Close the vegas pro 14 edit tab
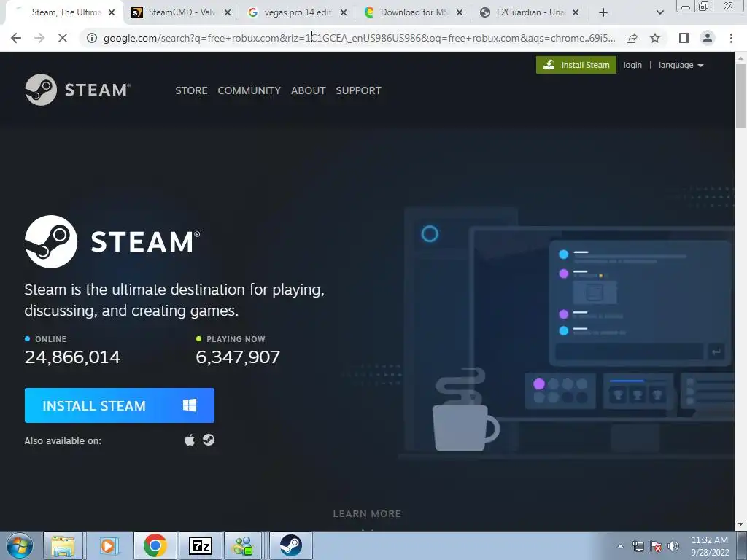The image size is (747, 560). pyautogui.click(x=344, y=12)
